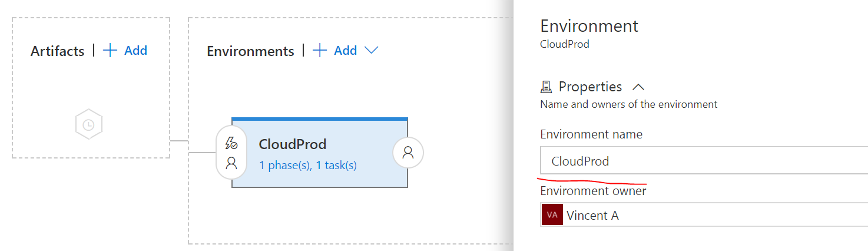Click the CloudProd subtitle in the Environment panel
The width and height of the screenshot is (868, 251).
564,44
